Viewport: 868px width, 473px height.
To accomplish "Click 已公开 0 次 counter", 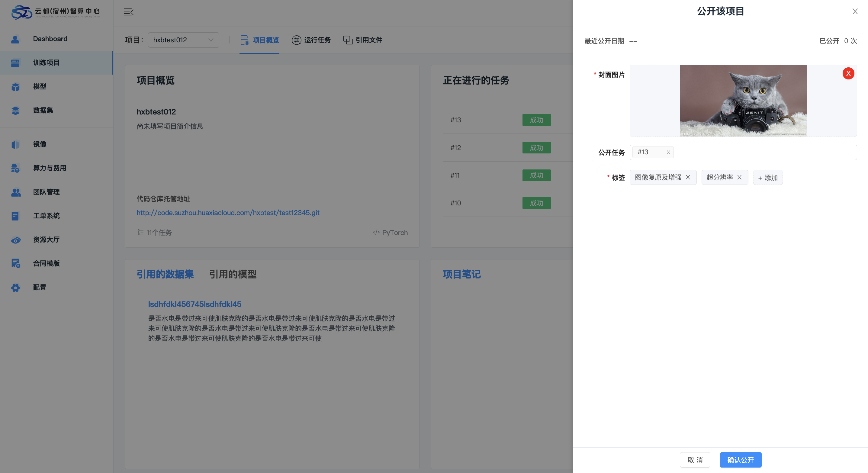I will click(838, 41).
